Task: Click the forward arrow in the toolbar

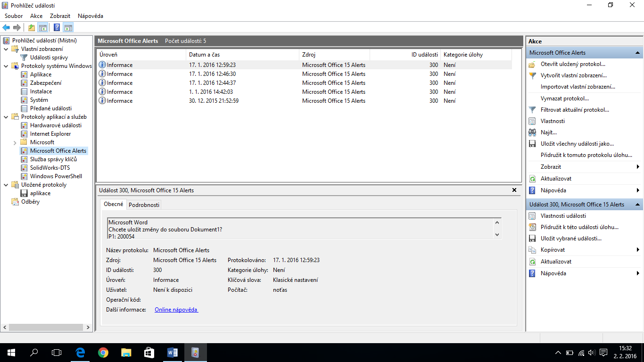Action: (x=17, y=27)
